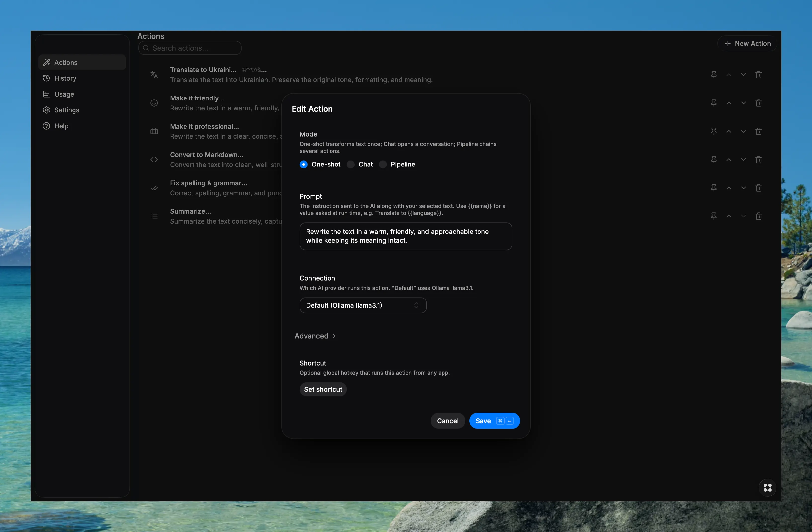This screenshot has height=532, width=812.
Task: Delete the Fix spelling & grammar action
Action: point(758,188)
